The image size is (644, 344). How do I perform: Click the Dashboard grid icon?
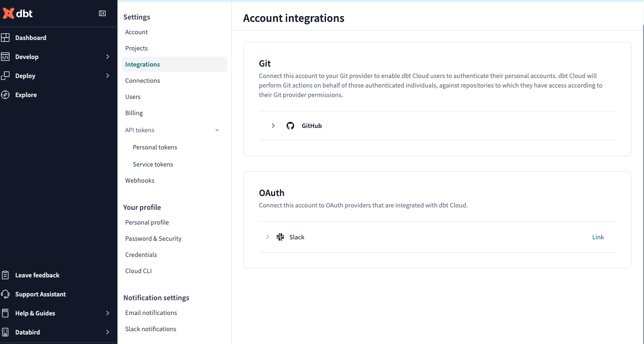point(5,38)
